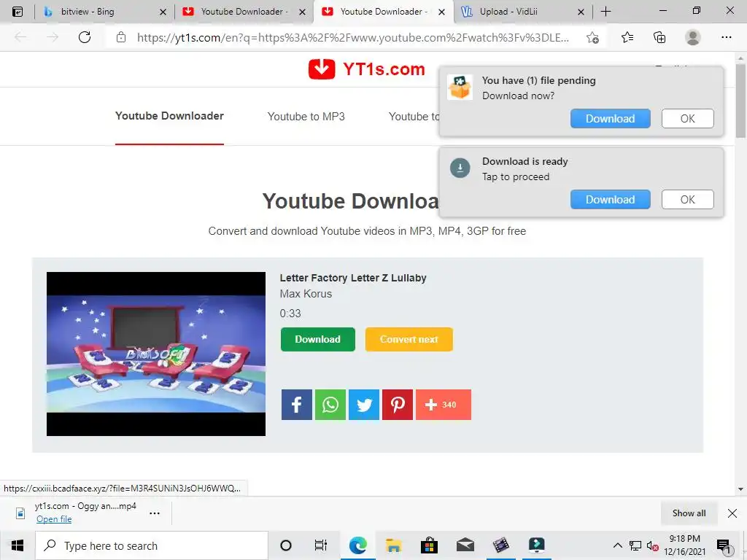
Task: Close the downloads bar
Action: [x=732, y=513]
